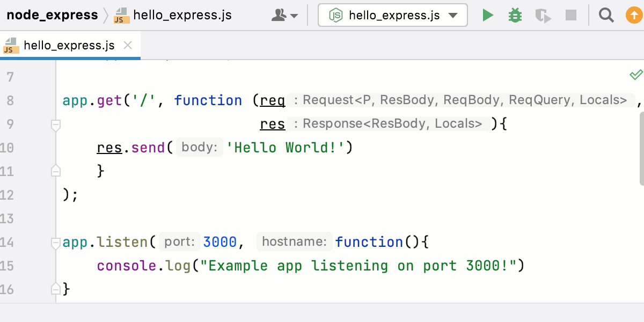Start debugging using the bug icon

point(515,15)
